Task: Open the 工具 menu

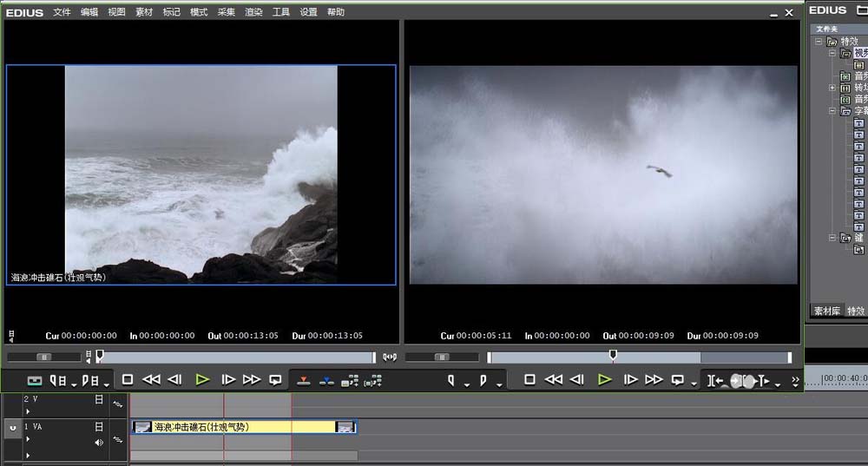Action: click(x=280, y=12)
